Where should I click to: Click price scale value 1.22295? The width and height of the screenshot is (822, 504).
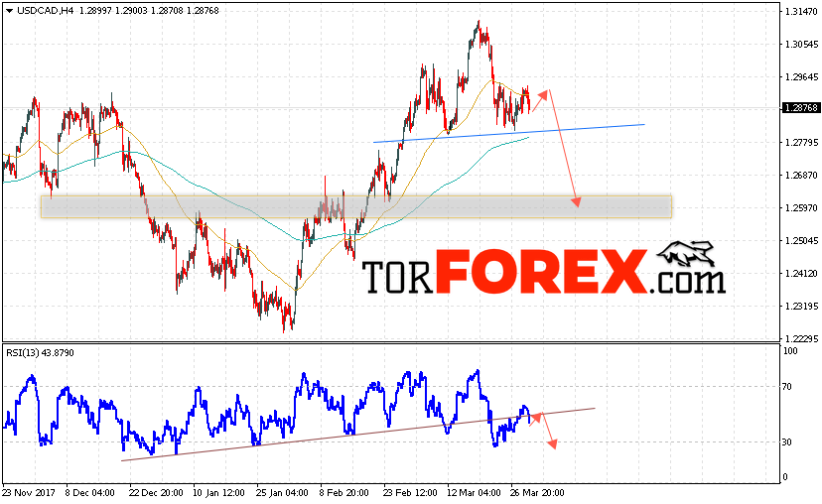801,338
